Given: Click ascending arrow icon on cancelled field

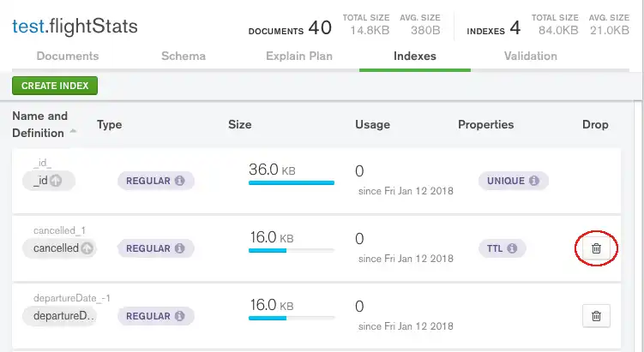Looking at the screenshot, I should click(87, 248).
